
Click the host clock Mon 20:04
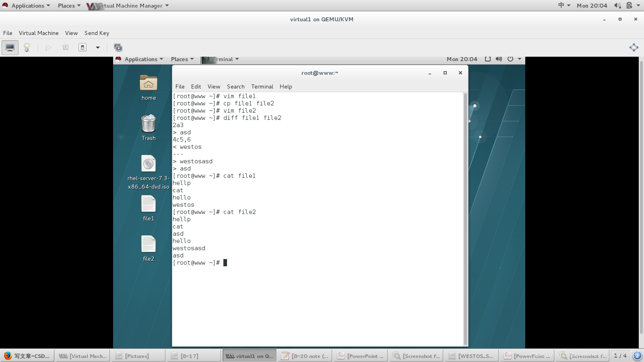click(x=592, y=5)
